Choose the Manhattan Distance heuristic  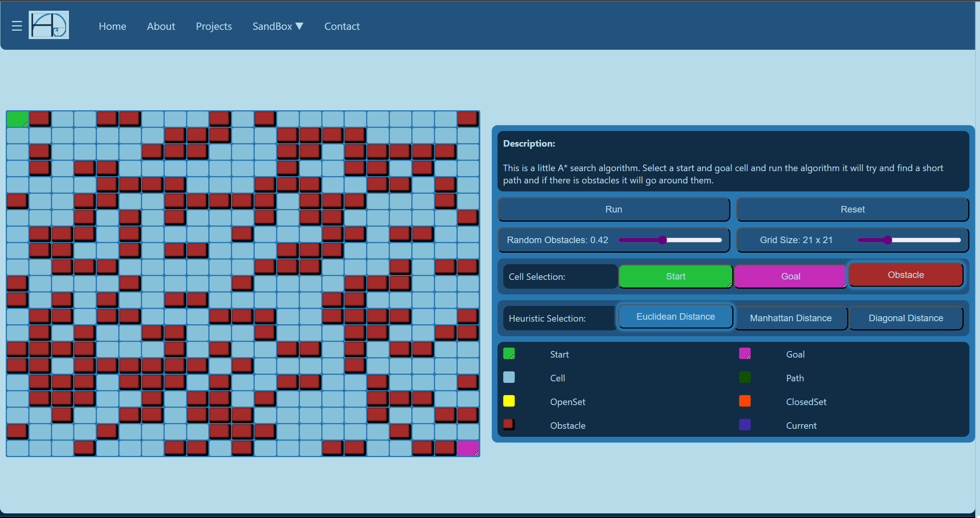[x=790, y=318]
